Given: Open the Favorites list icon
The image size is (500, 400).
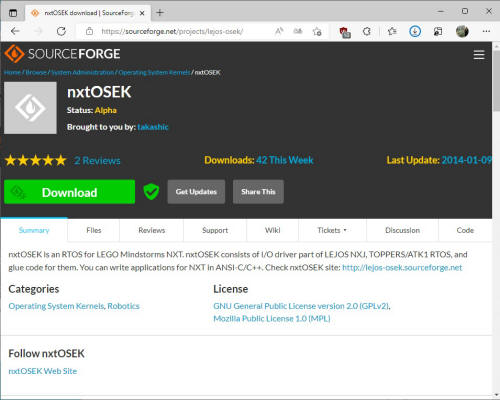Looking at the screenshot, I should click(x=392, y=31).
